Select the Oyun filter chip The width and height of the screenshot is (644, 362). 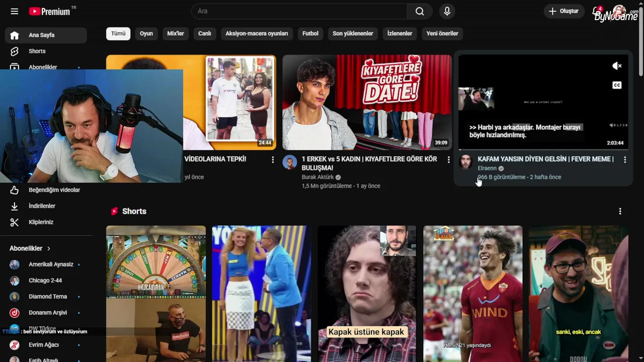point(146,34)
